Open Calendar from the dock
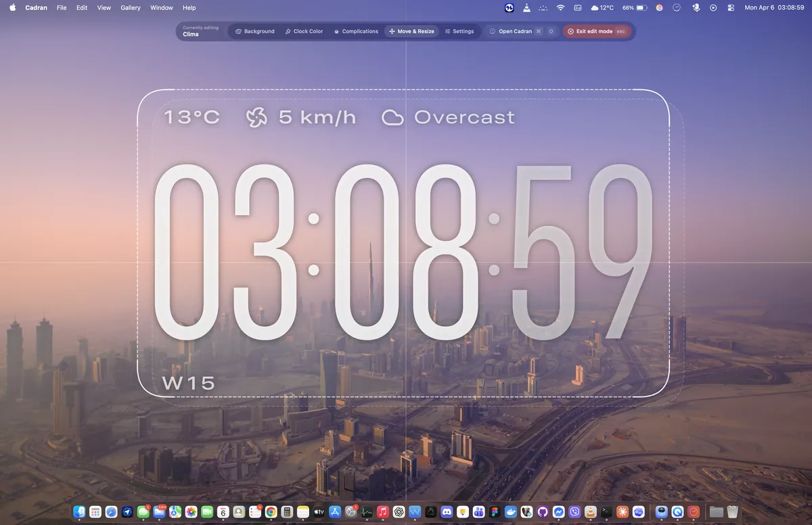The width and height of the screenshot is (812, 525). [x=223, y=512]
